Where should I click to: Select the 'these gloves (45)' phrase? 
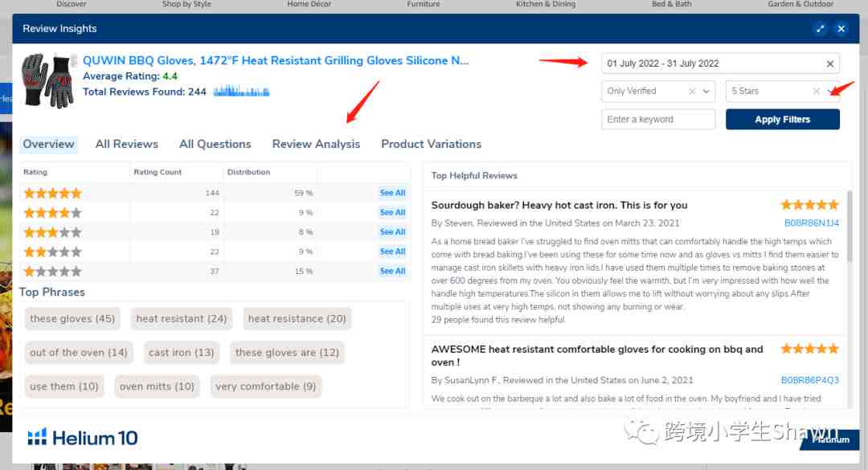pos(72,319)
